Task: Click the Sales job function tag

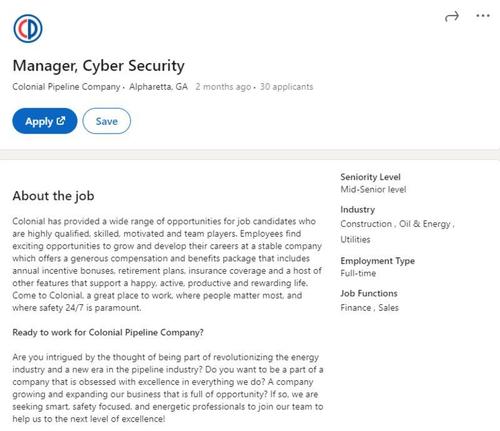Action: click(x=388, y=308)
